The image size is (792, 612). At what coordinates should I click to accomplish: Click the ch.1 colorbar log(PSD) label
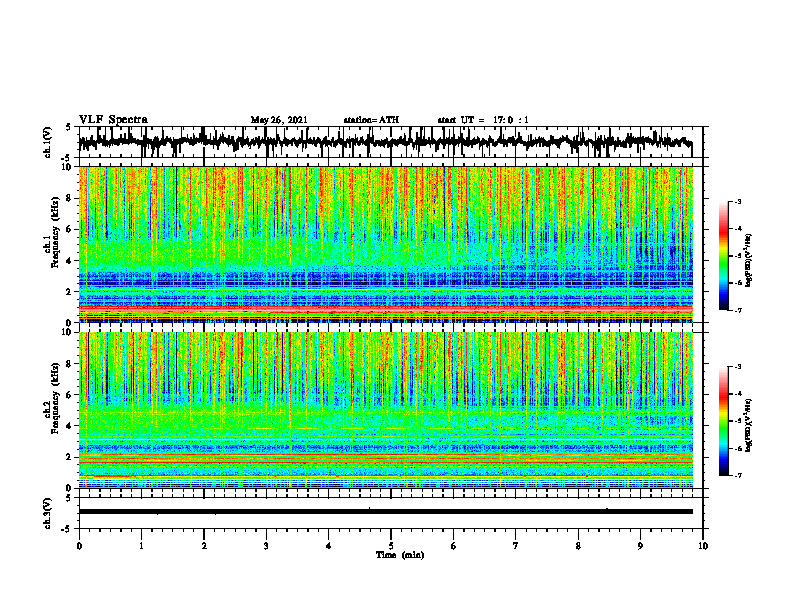pos(749,261)
